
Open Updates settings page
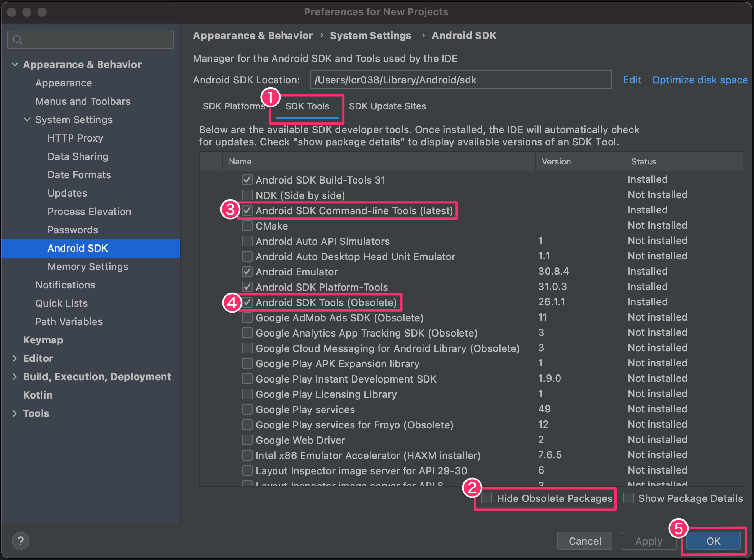click(67, 193)
